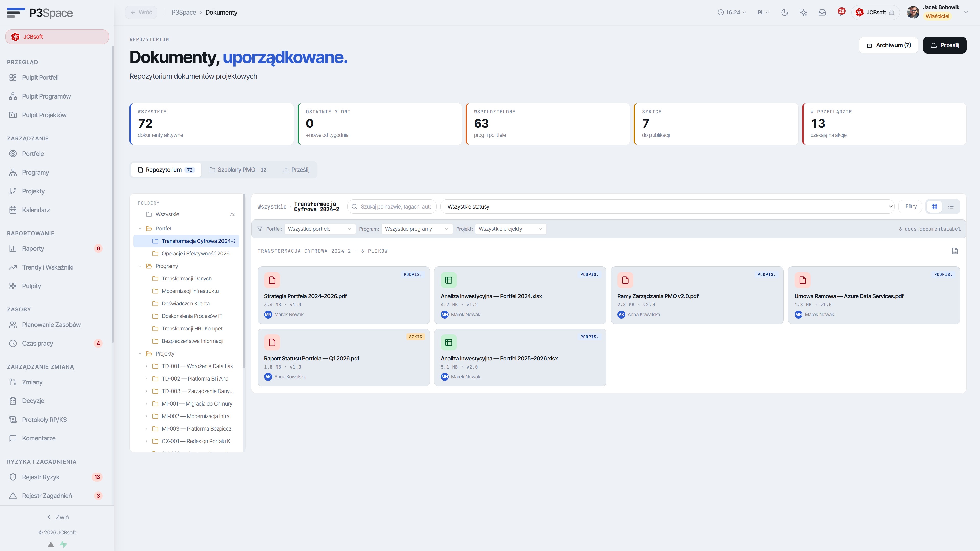
Task: Open the AI sparkles icon
Action: [803, 13]
